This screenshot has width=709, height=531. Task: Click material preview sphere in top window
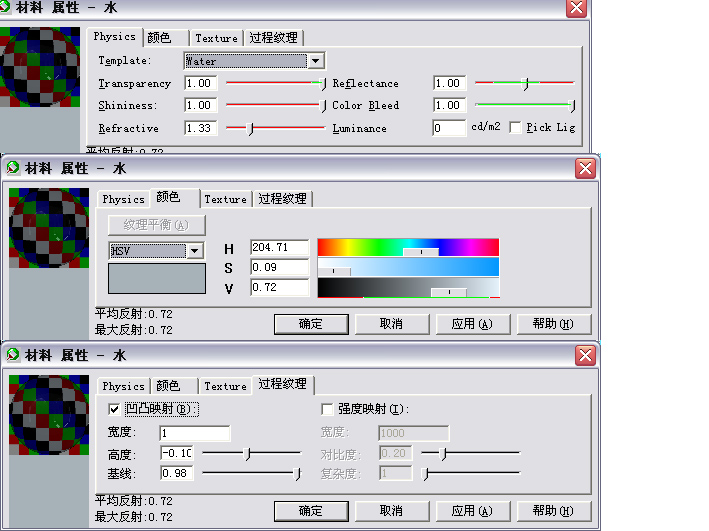(40, 67)
